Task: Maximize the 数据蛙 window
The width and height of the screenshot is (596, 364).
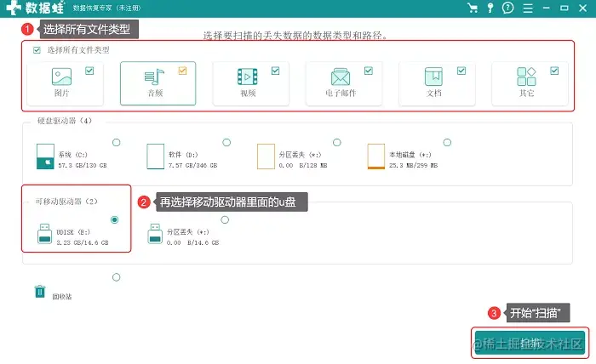Action: tap(564, 8)
